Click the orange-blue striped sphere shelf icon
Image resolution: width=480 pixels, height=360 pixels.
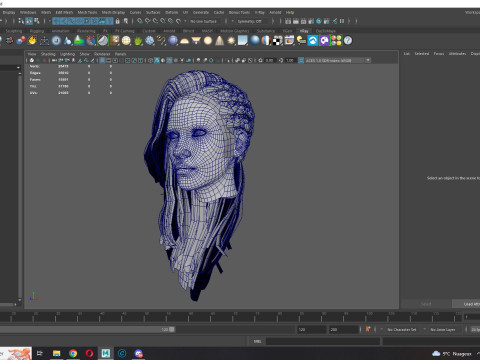[x=266, y=40]
